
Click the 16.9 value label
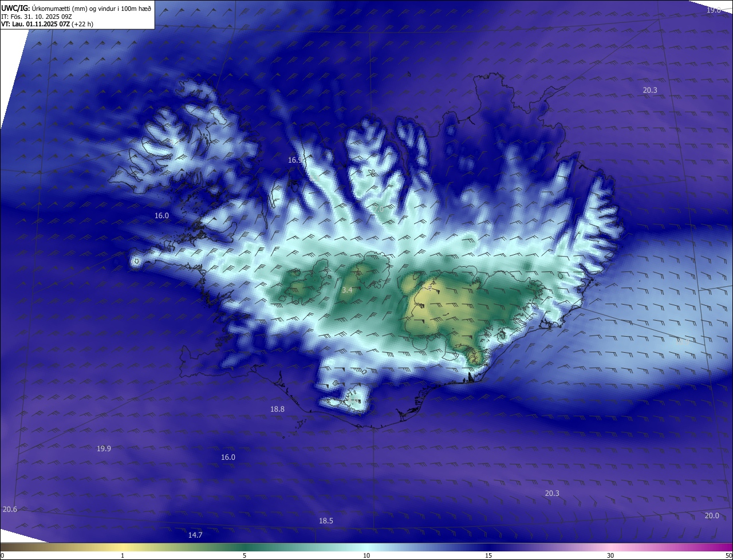(x=295, y=160)
